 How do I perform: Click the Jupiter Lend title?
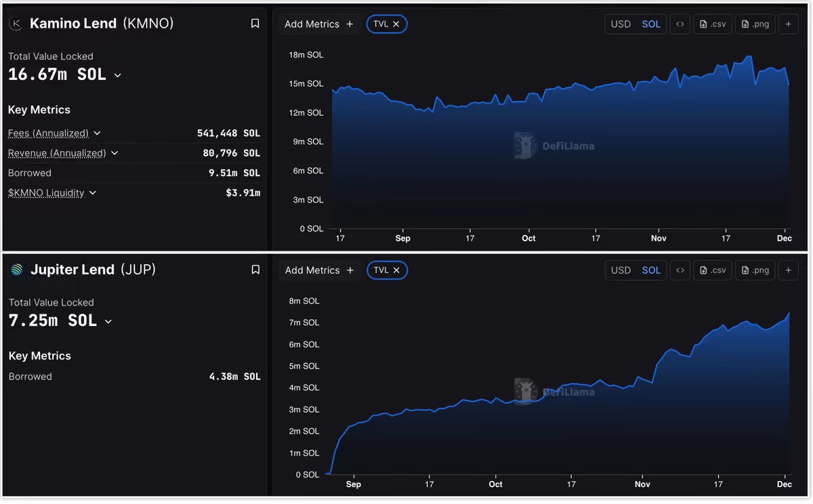pyautogui.click(x=72, y=270)
